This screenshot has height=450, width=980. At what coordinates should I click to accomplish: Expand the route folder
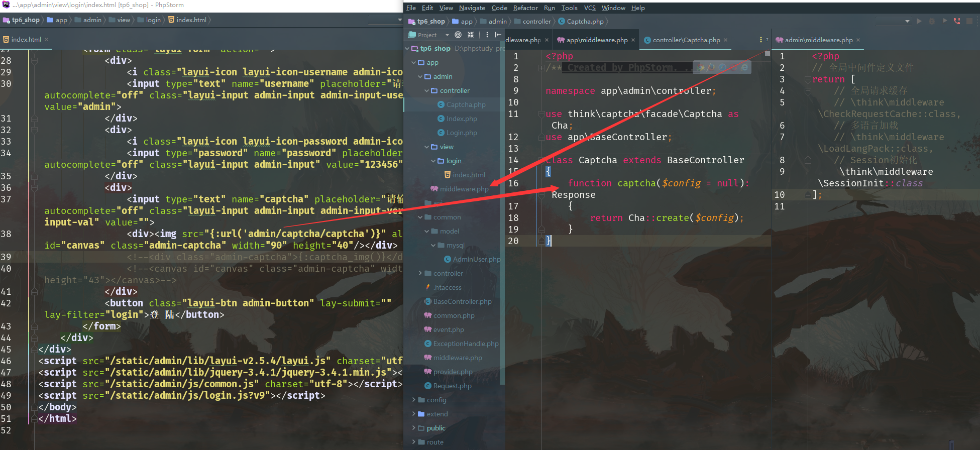(x=414, y=442)
